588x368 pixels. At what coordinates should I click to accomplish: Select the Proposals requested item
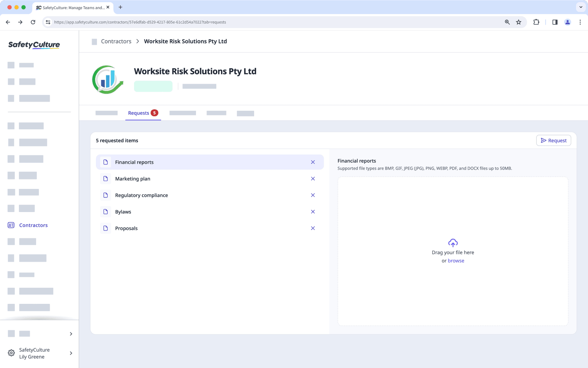point(126,228)
